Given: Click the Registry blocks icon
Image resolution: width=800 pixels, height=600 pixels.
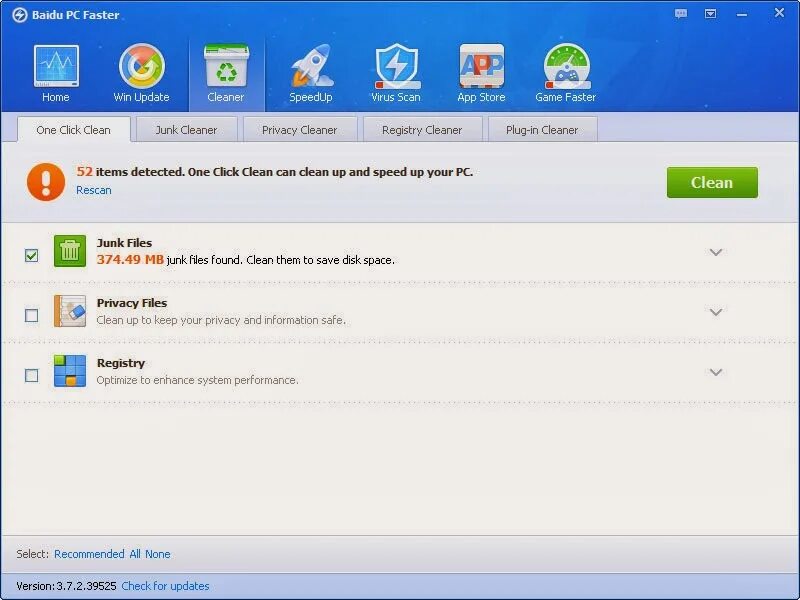Looking at the screenshot, I should 70,371.
